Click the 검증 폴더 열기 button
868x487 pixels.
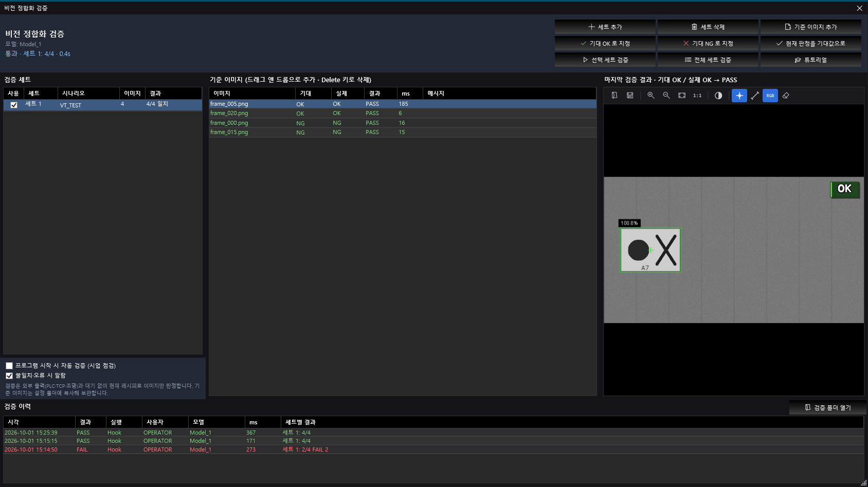pyautogui.click(x=828, y=408)
